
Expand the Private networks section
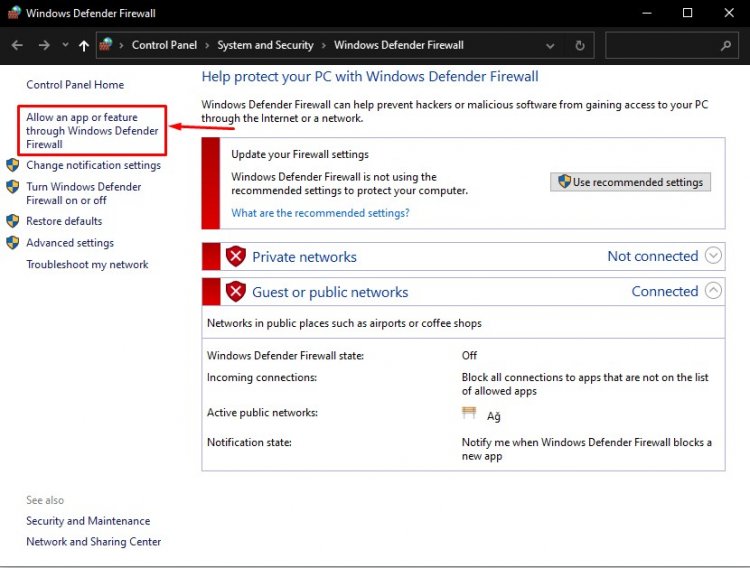pos(713,256)
